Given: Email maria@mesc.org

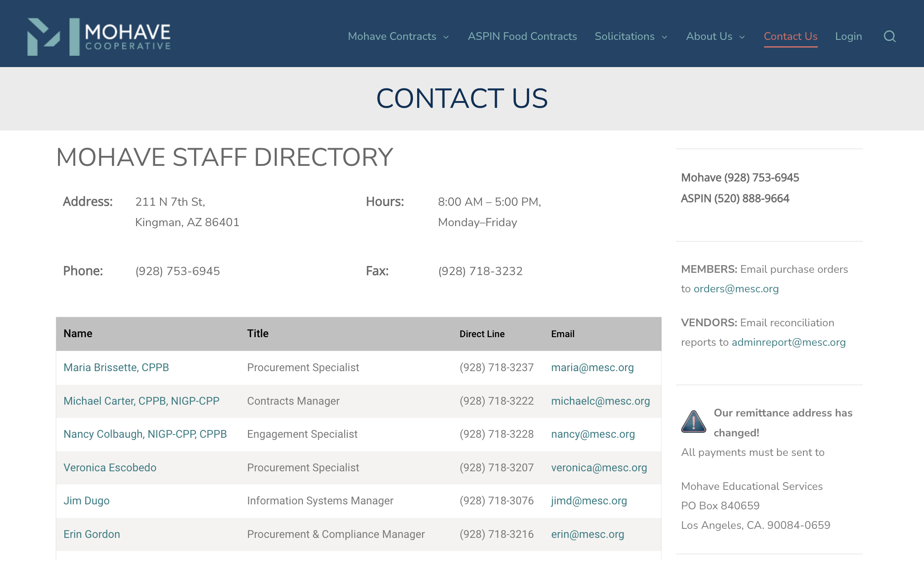Looking at the screenshot, I should tap(592, 368).
